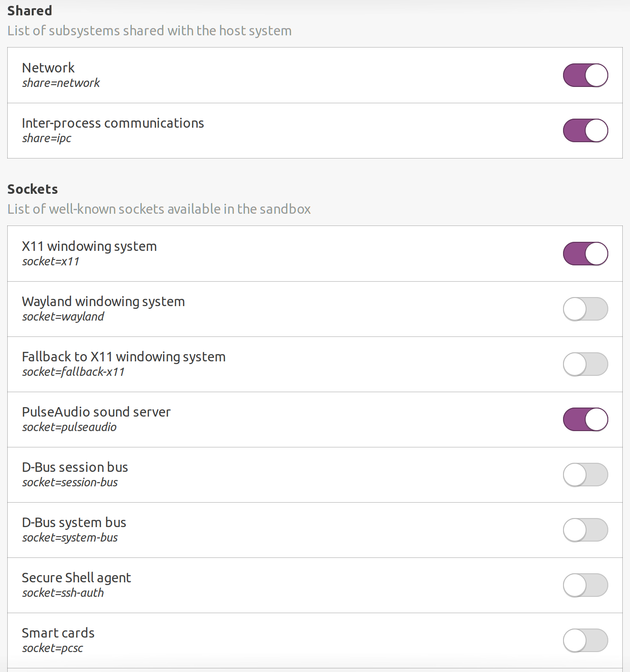This screenshot has height=672, width=630.
Task: Turn on the Secure Shell agent socket
Action: click(585, 585)
